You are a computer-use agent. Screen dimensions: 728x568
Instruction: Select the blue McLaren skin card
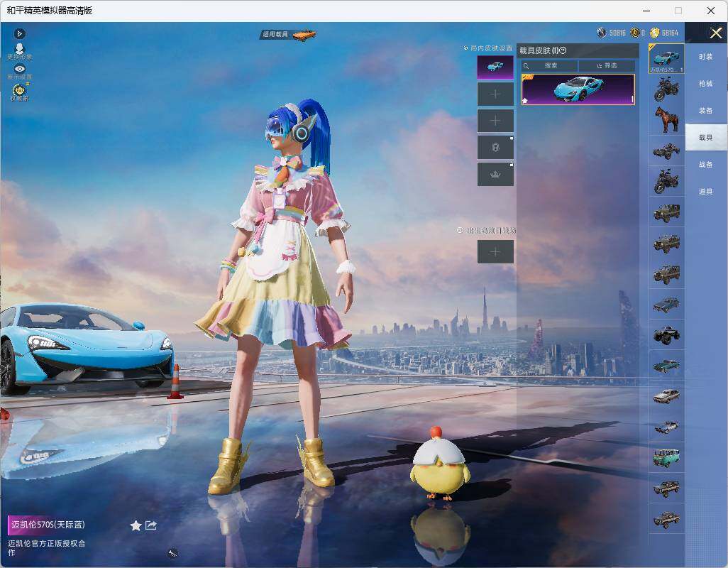point(578,89)
